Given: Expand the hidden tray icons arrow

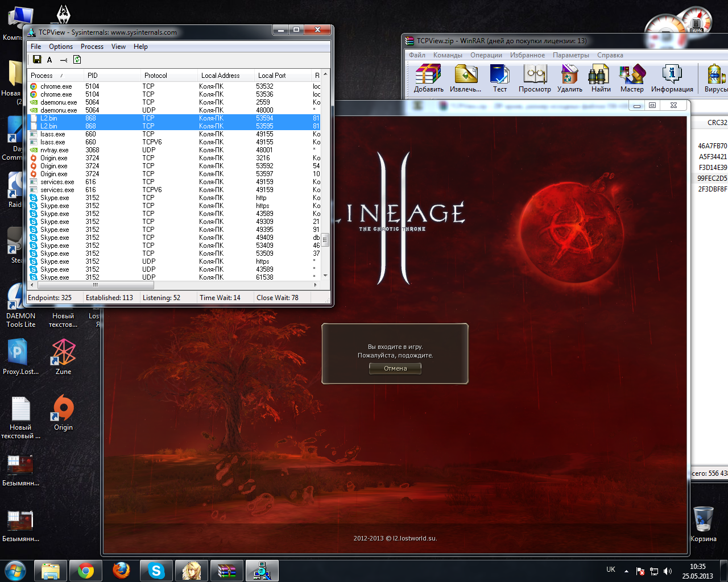Looking at the screenshot, I should click(626, 571).
